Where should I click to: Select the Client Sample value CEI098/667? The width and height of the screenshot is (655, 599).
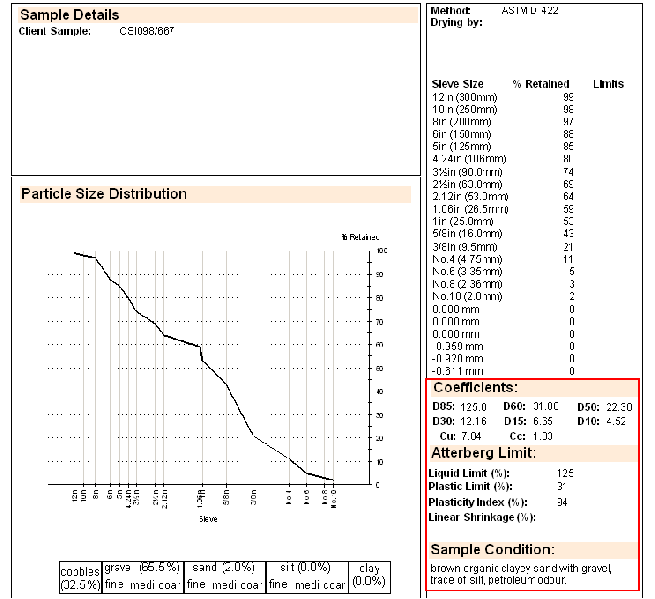coord(147,31)
